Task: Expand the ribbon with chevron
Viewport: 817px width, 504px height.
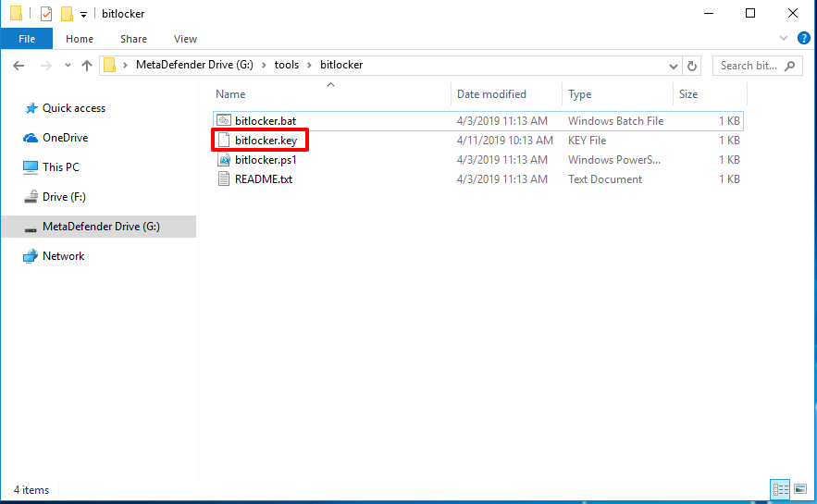Action: (x=783, y=38)
